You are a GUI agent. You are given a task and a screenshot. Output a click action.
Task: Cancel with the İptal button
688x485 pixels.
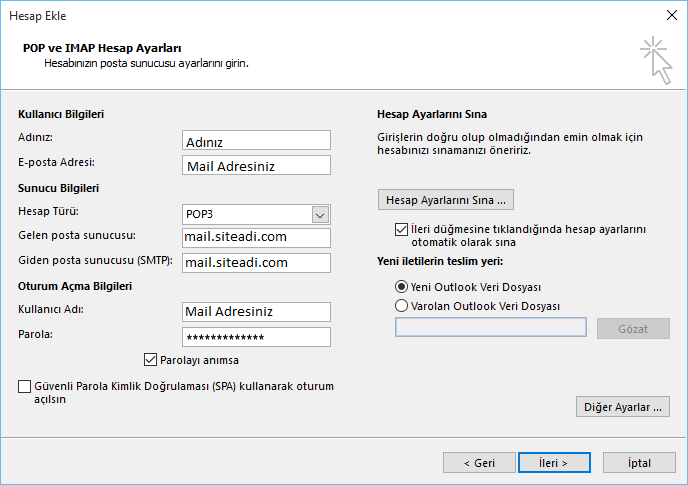639,463
